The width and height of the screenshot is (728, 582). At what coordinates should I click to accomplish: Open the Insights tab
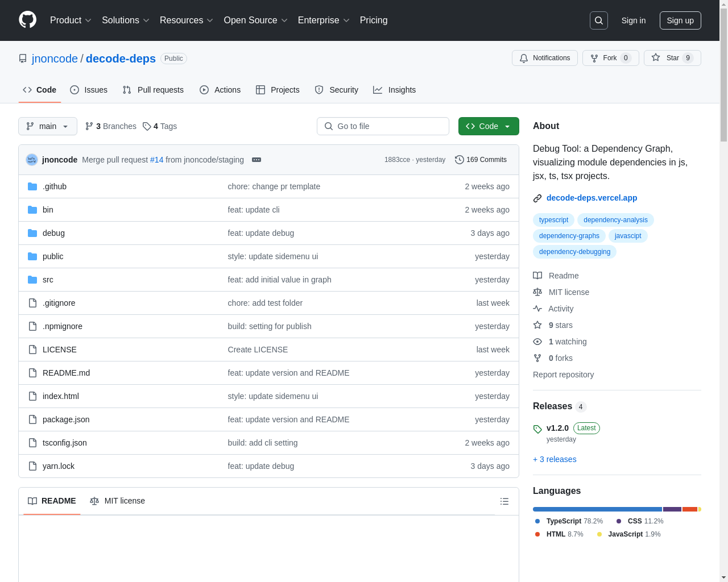click(395, 90)
